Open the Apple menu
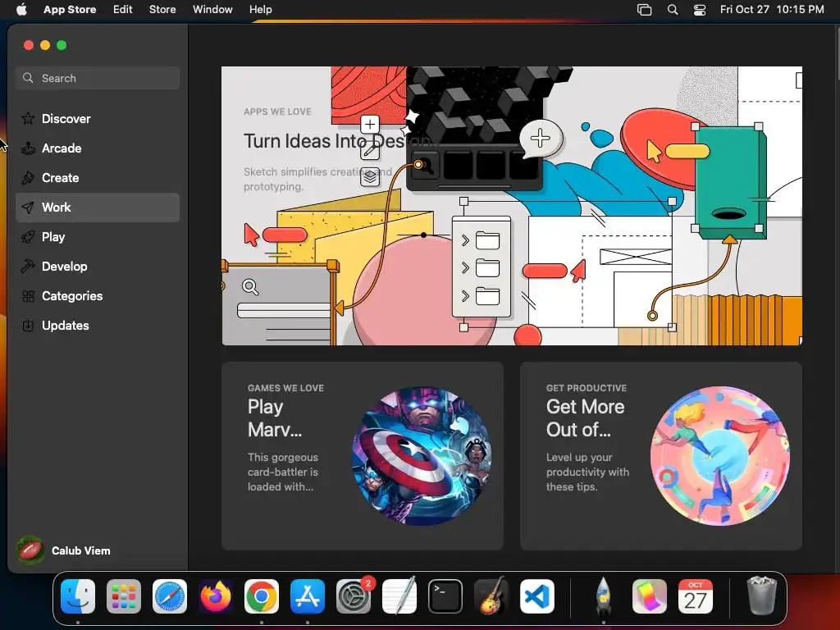The height and width of the screenshot is (630, 840). [21, 9]
